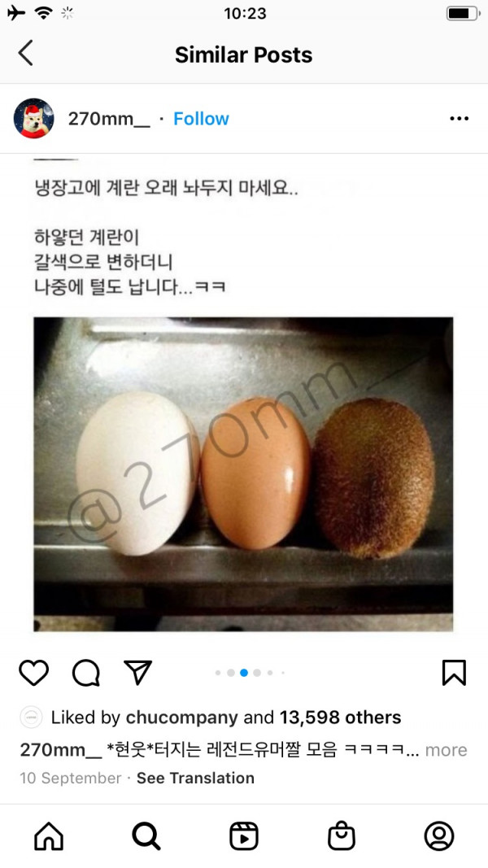The height and width of the screenshot is (868, 488).
Task: Open comments with speech bubble icon
Action: click(x=85, y=673)
